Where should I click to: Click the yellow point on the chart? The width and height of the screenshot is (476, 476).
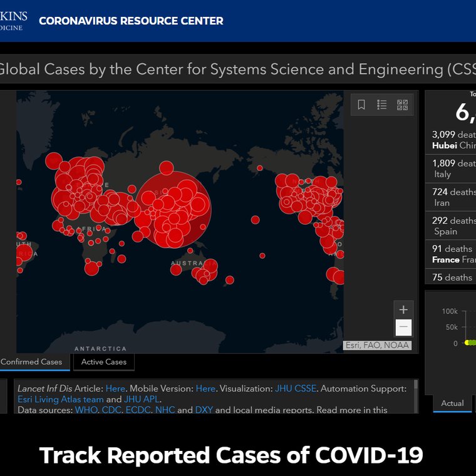[x=467, y=343]
